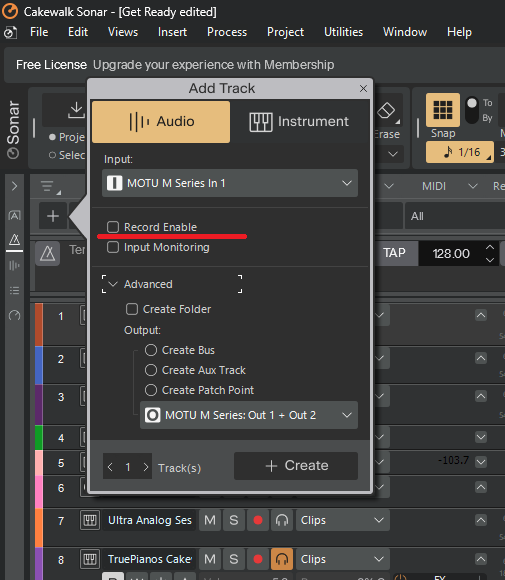The image size is (505, 580).
Task: Open the Help menu
Action: pyautogui.click(x=459, y=32)
